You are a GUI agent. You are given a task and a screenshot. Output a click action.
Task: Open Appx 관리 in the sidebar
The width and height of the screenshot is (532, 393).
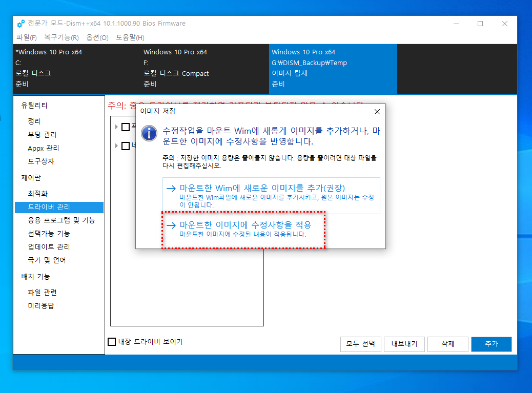(x=44, y=148)
